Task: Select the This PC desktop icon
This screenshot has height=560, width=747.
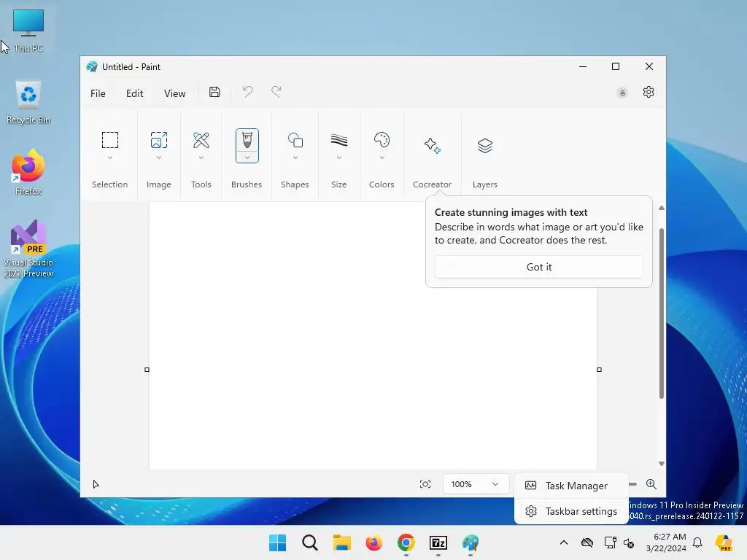Action: point(28,31)
